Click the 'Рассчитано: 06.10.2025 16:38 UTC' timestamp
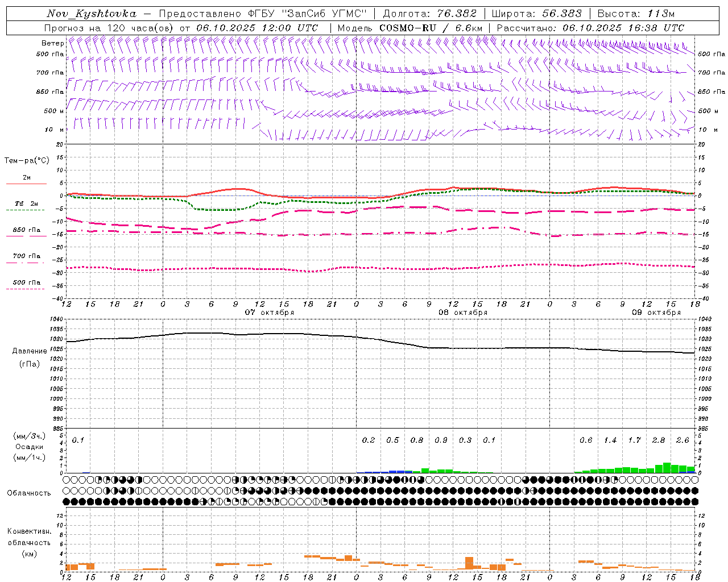 590,28
